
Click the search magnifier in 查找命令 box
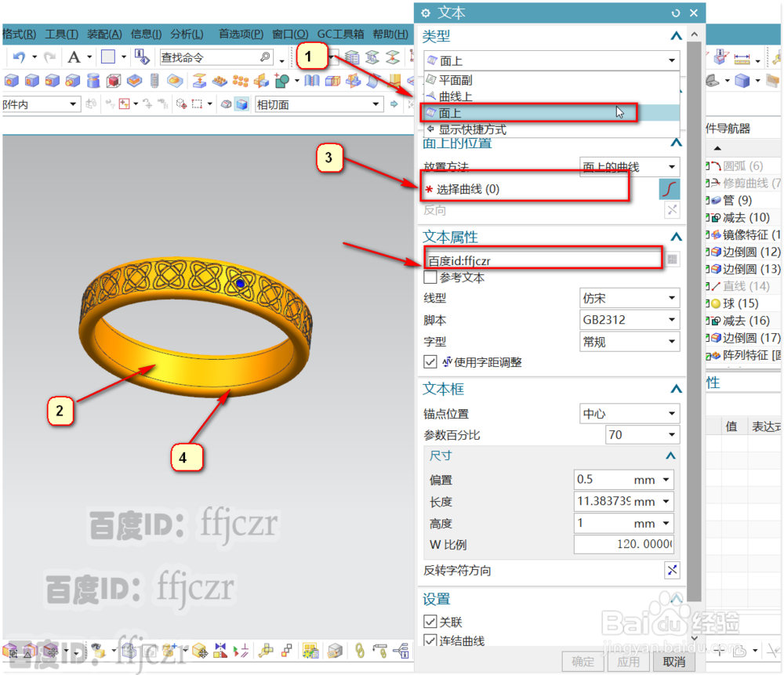tap(266, 56)
